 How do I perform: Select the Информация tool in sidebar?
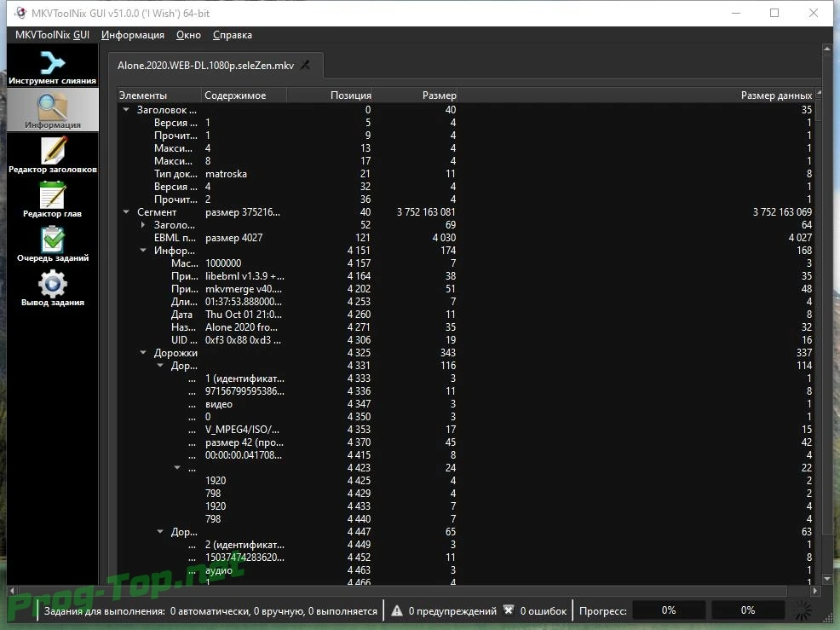click(x=53, y=111)
